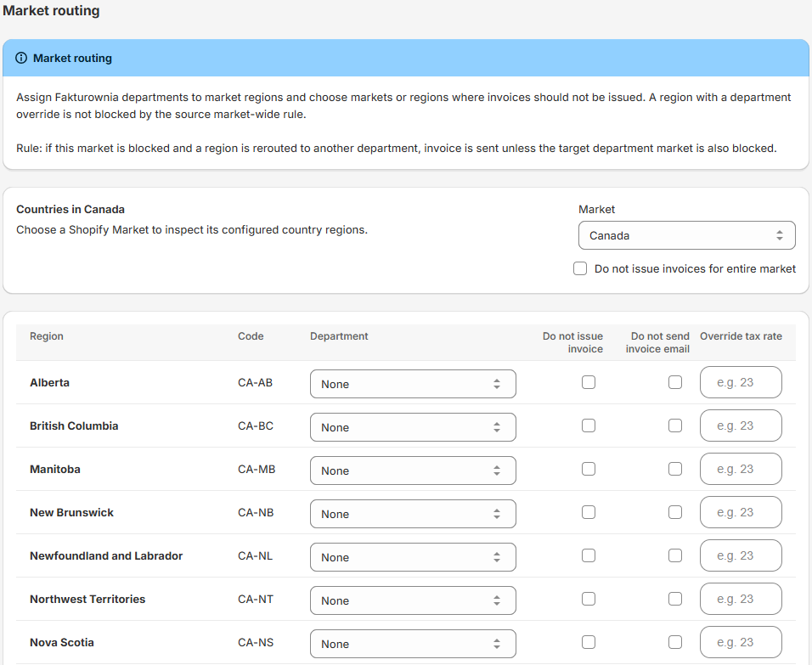Click the CA-BC code cell
The height and width of the screenshot is (665, 812).
(256, 425)
